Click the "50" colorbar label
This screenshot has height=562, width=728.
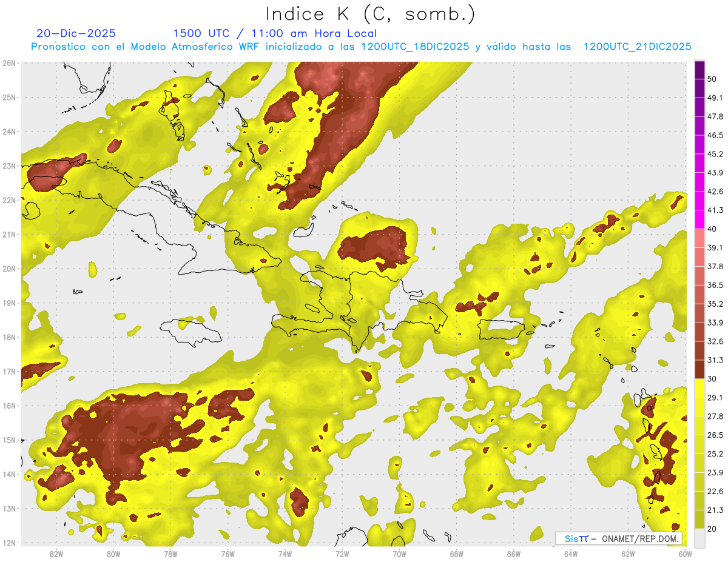pyautogui.click(x=712, y=79)
